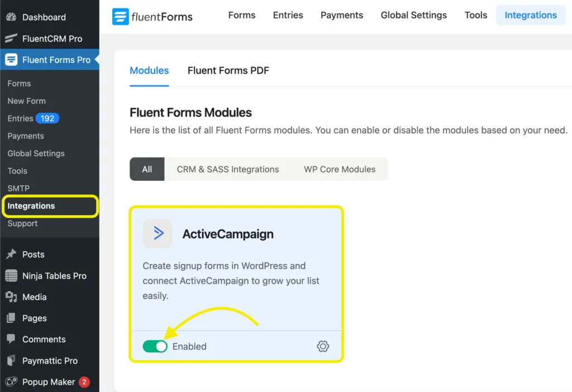Click the Fluent Forms Pro sidebar icon
The width and height of the screenshot is (572, 392).
[x=11, y=60]
